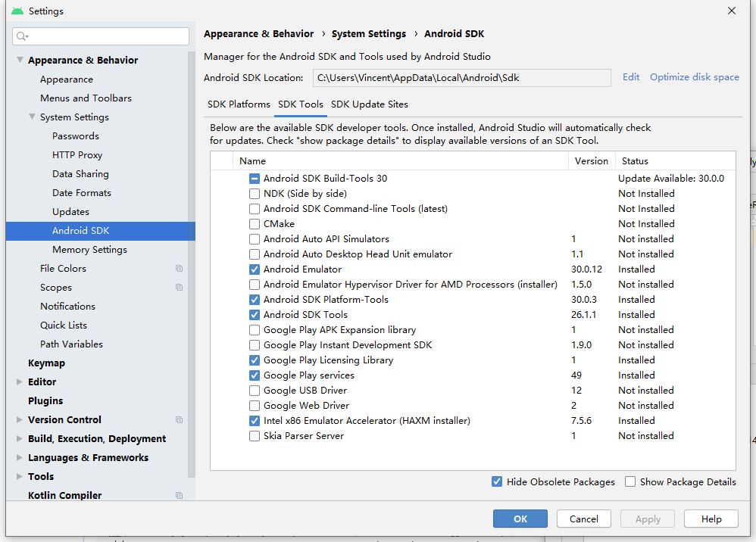The image size is (756, 542).
Task: Click the Optimize disk space link
Action: (694, 77)
